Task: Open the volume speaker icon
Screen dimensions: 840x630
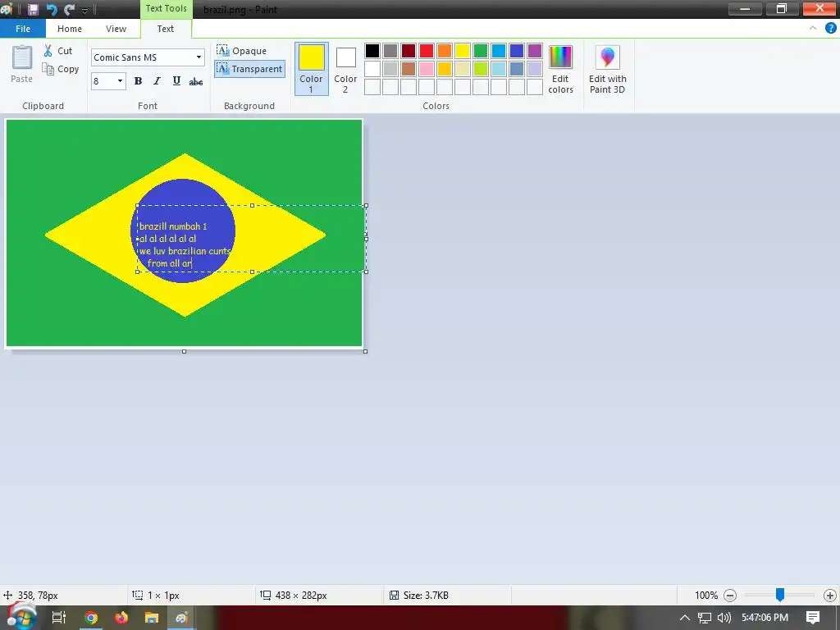Action: pos(724,618)
